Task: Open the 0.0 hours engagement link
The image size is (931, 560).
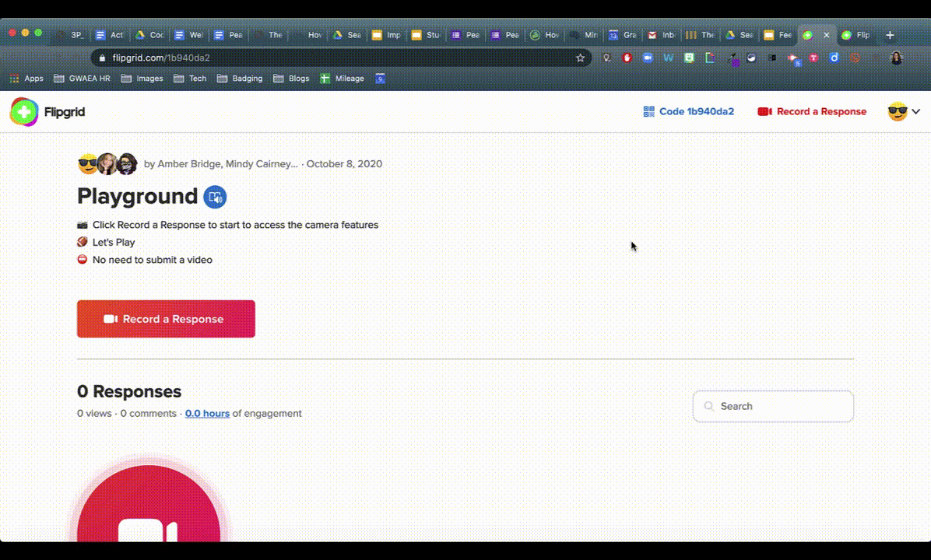Action: pyautogui.click(x=207, y=414)
